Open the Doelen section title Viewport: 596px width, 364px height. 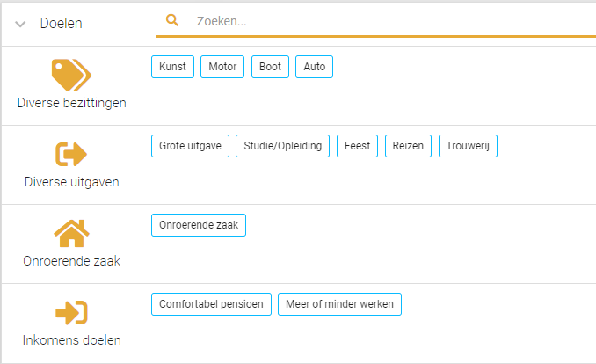coord(62,24)
